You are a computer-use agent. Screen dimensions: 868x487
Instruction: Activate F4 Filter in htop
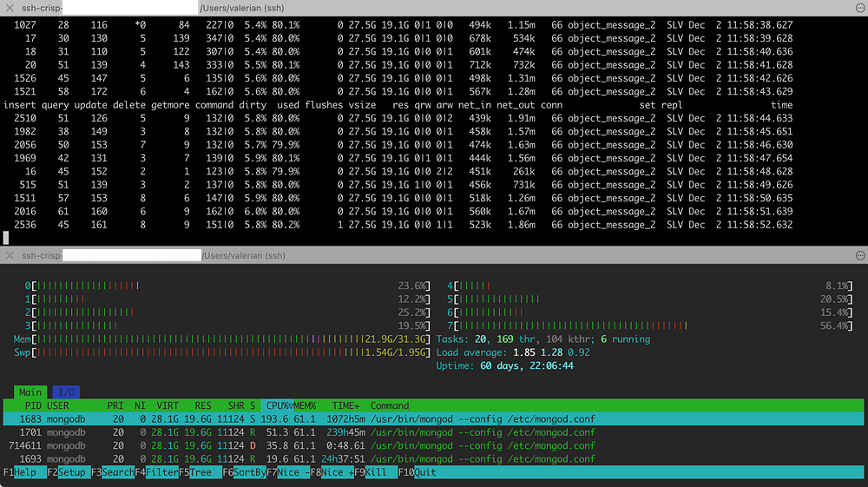[156, 472]
